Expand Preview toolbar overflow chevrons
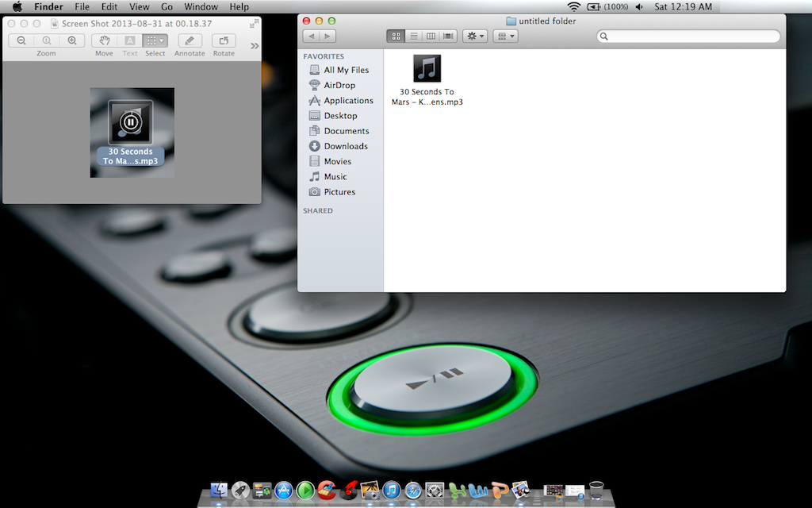Screen dimensions: 812x508 [x=255, y=45]
